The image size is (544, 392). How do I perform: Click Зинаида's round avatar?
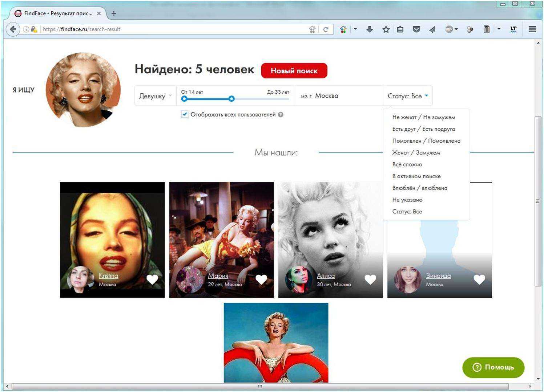pyautogui.click(x=408, y=279)
